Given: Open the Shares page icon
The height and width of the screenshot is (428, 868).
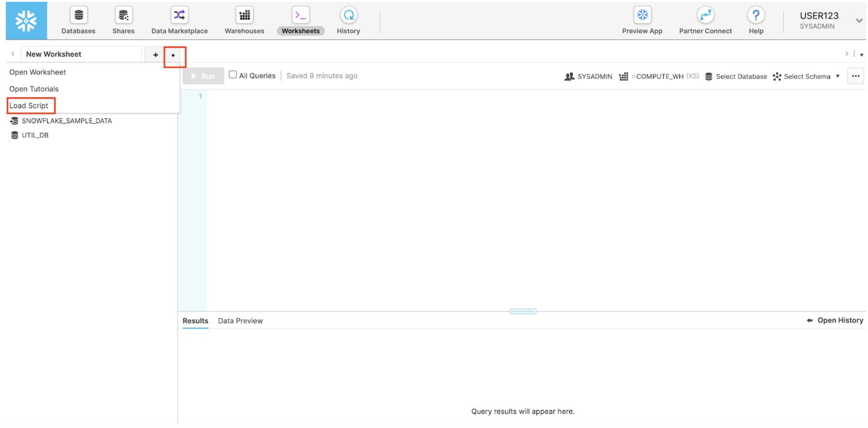Looking at the screenshot, I should 123,16.
